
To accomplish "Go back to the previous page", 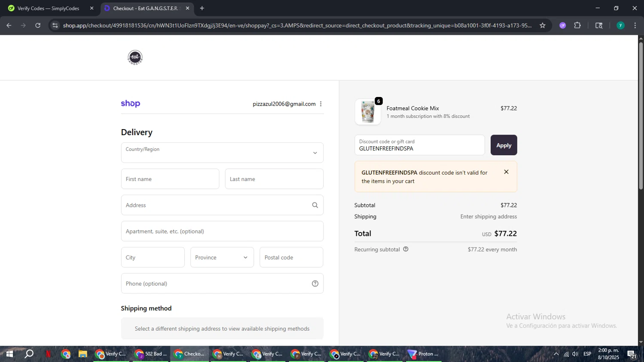I will (x=9, y=25).
